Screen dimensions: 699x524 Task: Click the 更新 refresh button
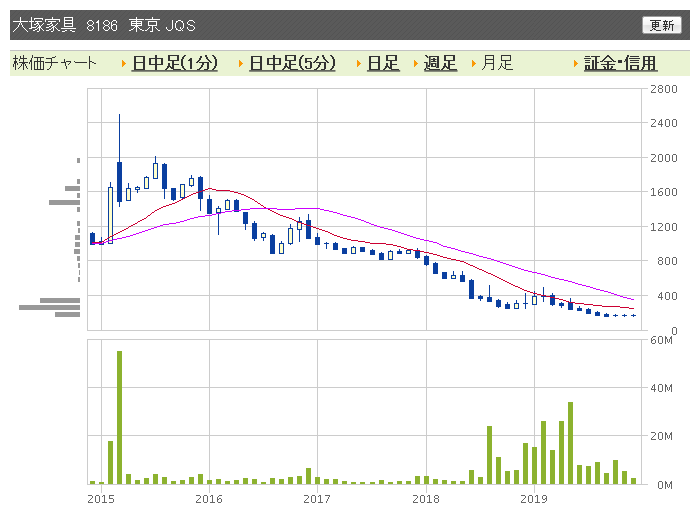[x=662, y=25]
